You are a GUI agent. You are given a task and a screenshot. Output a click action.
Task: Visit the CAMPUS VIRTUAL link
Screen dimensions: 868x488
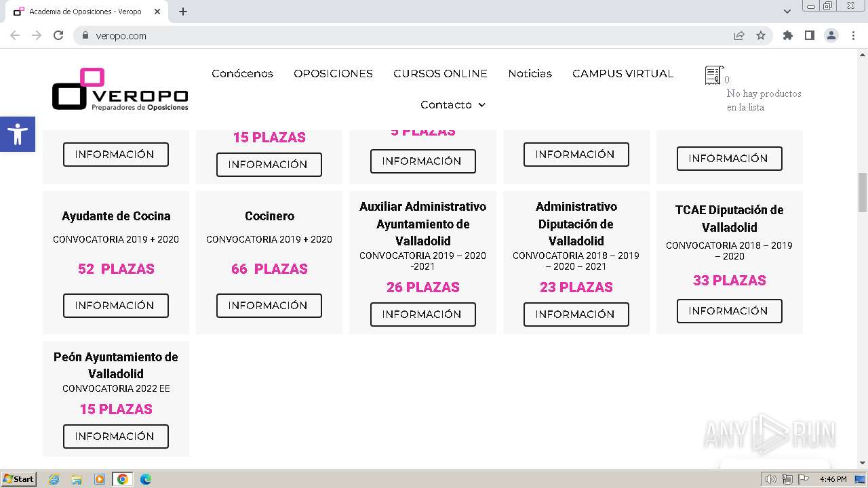(x=623, y=73)
